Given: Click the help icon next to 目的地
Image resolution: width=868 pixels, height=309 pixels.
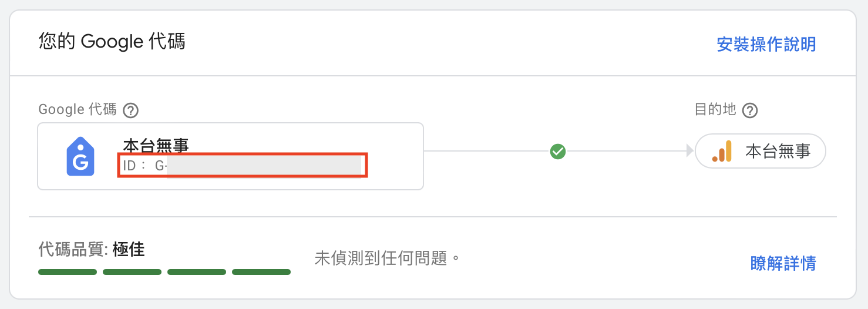Looking at the screenshot, I should (750, 110).
